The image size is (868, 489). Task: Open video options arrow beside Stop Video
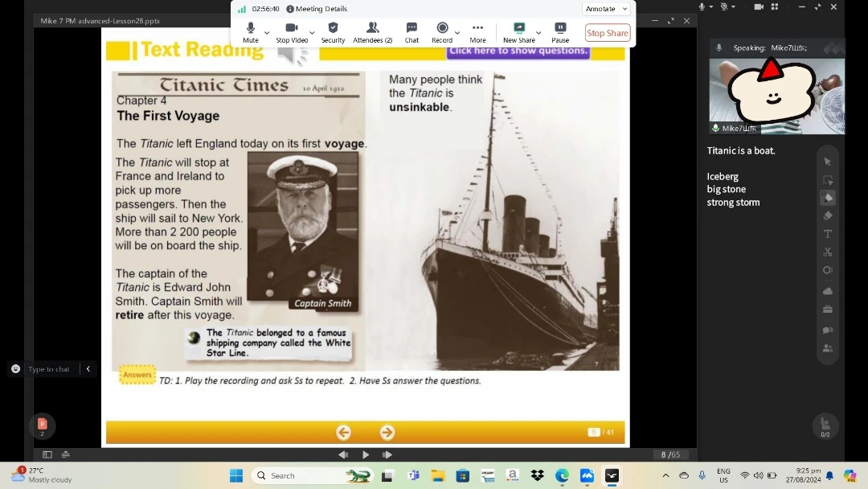(312, 33)
